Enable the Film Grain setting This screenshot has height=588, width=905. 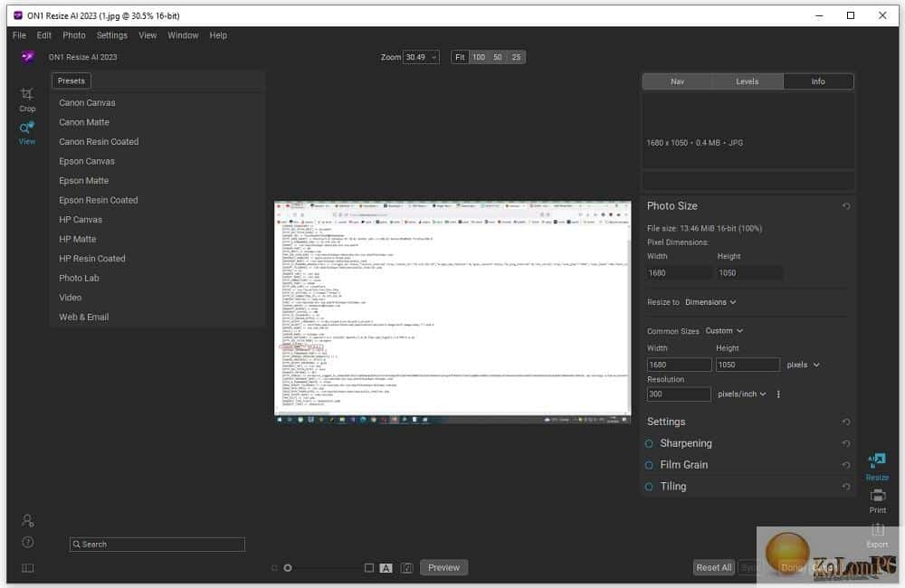point(649,464)
